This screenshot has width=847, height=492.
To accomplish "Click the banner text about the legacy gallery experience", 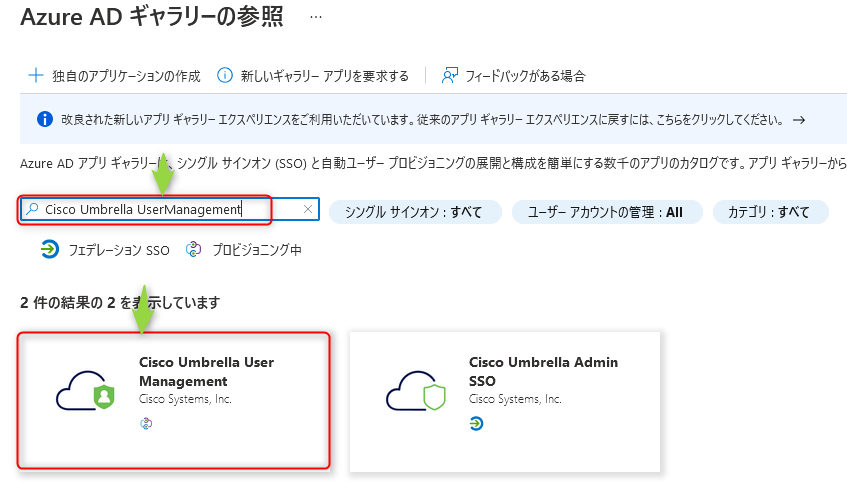I will 422,120.
